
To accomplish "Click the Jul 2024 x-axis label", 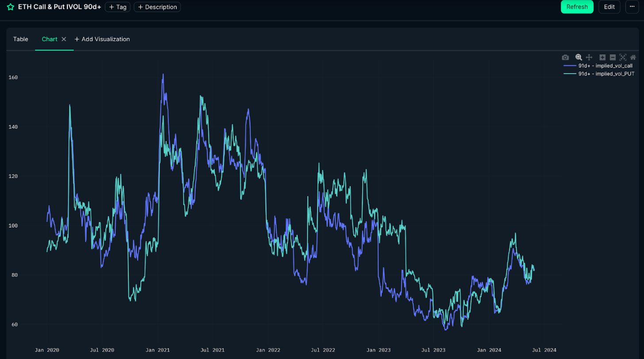I will pos(544,350).
